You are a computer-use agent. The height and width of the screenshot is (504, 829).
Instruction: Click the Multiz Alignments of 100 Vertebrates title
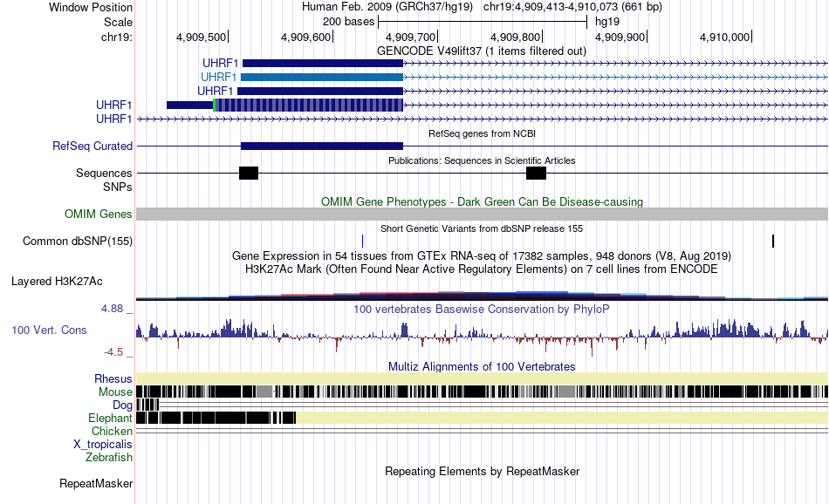pos(482,366)
